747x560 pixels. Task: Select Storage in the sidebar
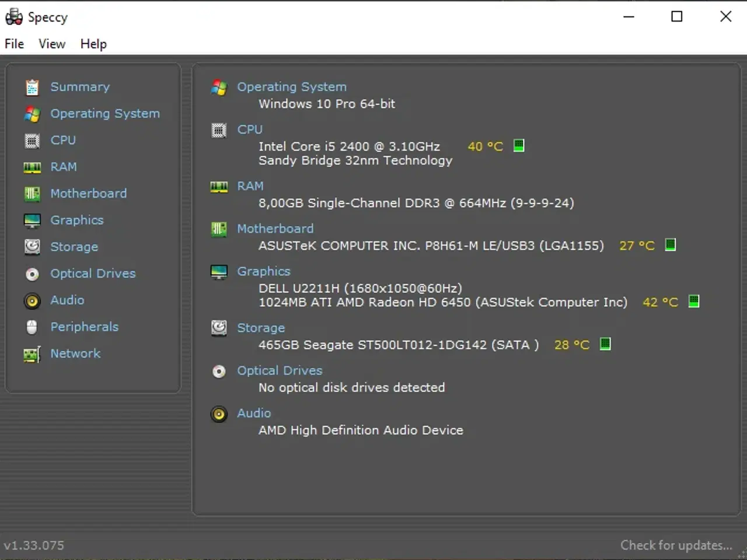pos(74,247)
